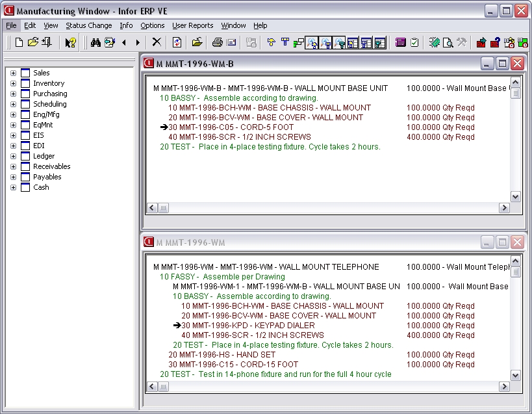Click the blue and yellow T-shaped icon

pyautogui.click(x=285, y=42)
